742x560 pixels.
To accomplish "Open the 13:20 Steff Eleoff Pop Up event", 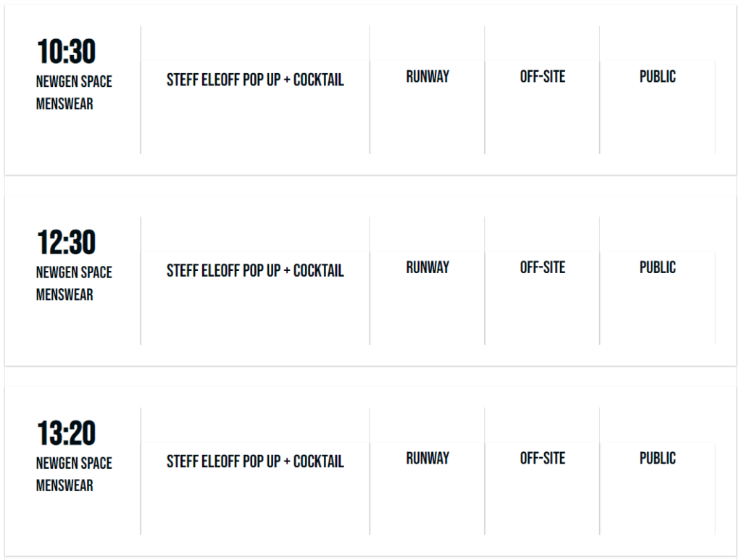I will (x=255, y=461).
